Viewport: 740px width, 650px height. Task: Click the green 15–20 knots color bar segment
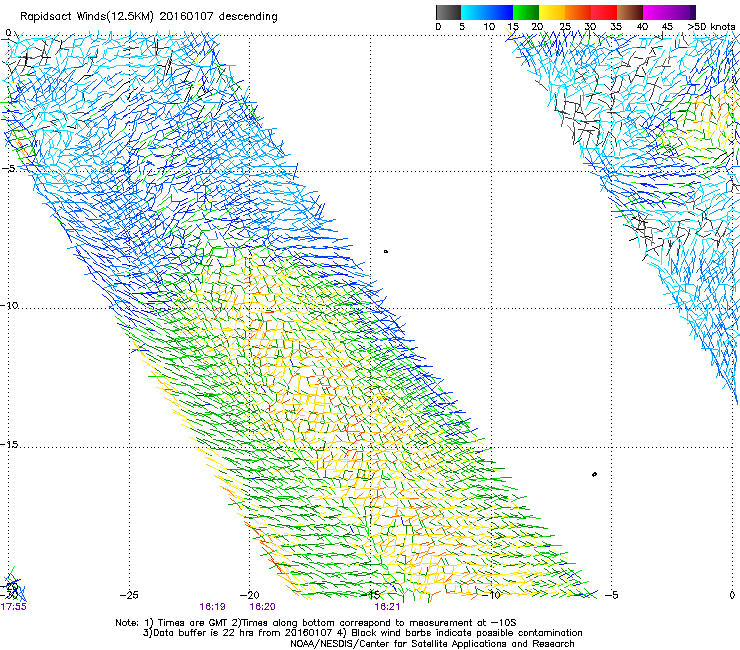click(x=526, y=12)
